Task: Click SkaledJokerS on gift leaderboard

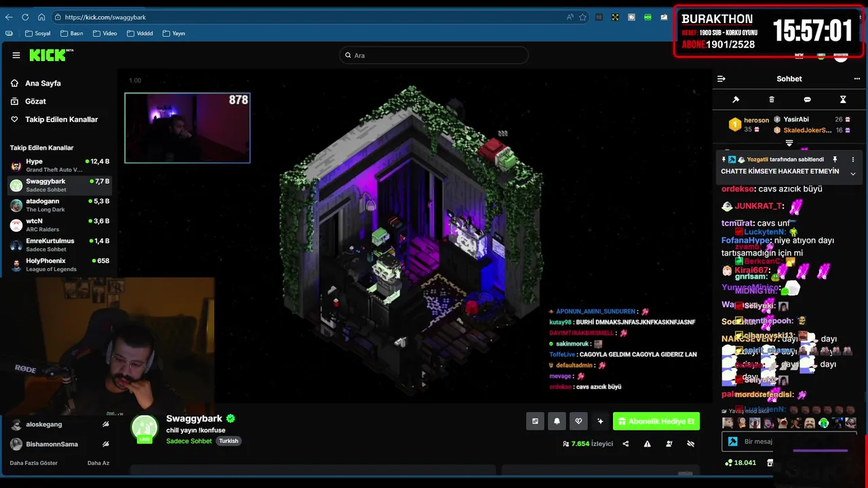Action: 807,130
